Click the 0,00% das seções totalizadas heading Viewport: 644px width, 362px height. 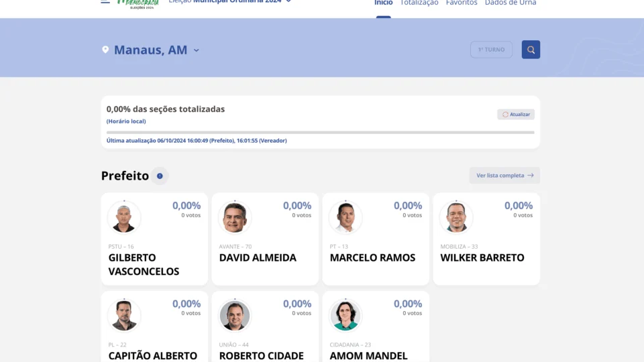(x=166, y=109)
